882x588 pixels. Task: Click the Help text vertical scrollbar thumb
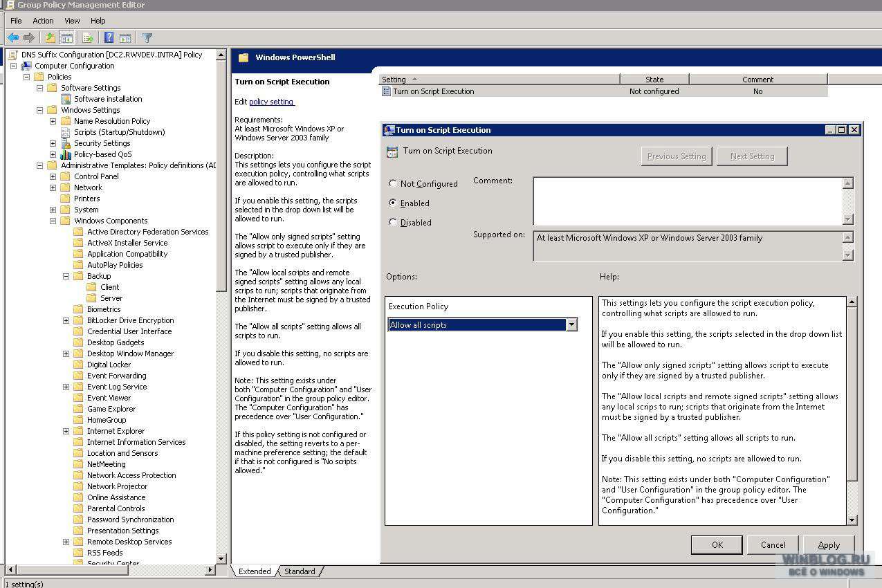[x=852, y=394]
